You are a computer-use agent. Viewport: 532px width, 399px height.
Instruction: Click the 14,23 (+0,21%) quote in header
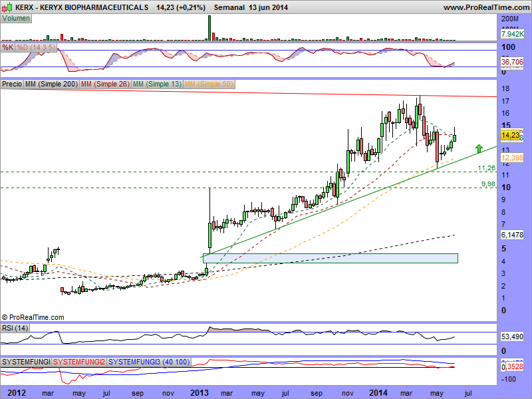(181, 7)
